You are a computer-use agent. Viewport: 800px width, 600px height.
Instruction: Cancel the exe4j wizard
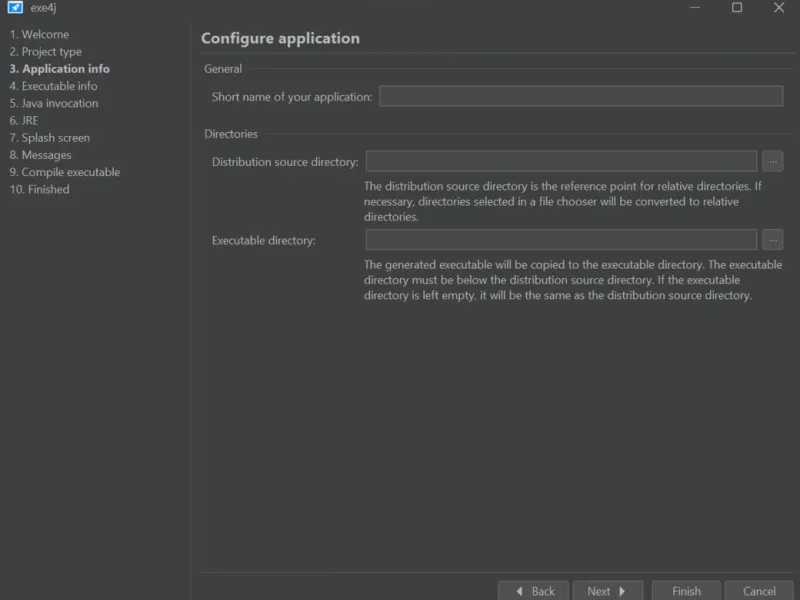click(x=759, y=591)
